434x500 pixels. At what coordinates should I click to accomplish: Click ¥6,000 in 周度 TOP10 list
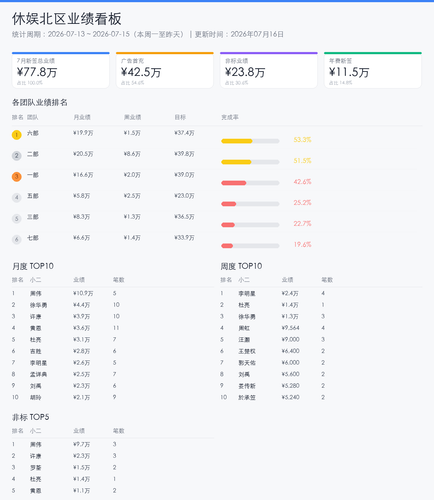(291, 363)
